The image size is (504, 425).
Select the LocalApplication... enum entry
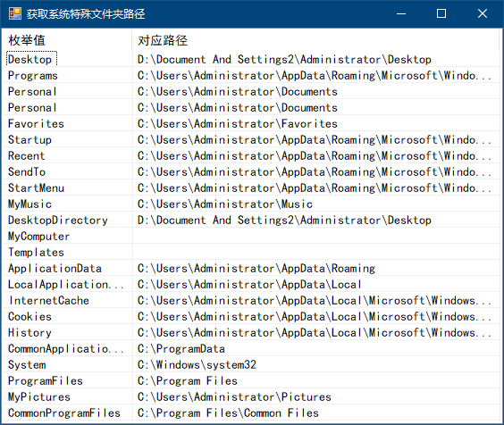point(66,284)
